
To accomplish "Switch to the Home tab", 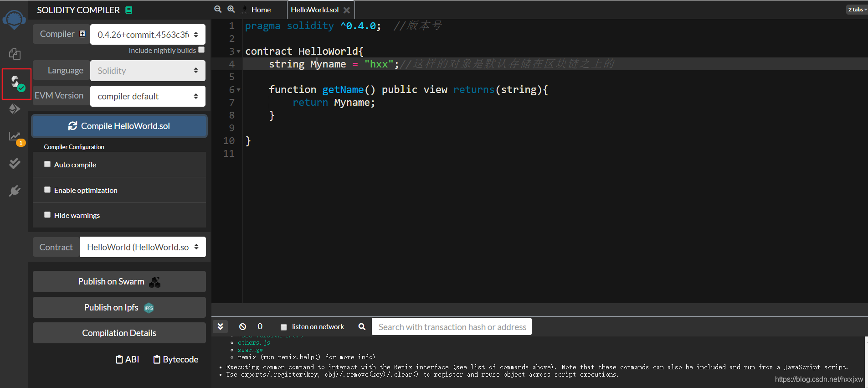I will 261,10.
